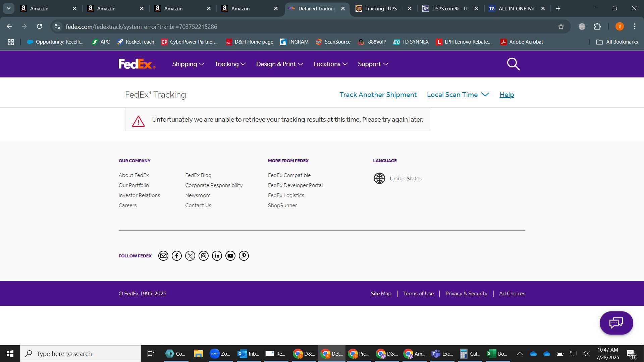Viewport: 644px width, 362px height.
Task: Expand the Design & Print menu
Action: tap(279, 64)
